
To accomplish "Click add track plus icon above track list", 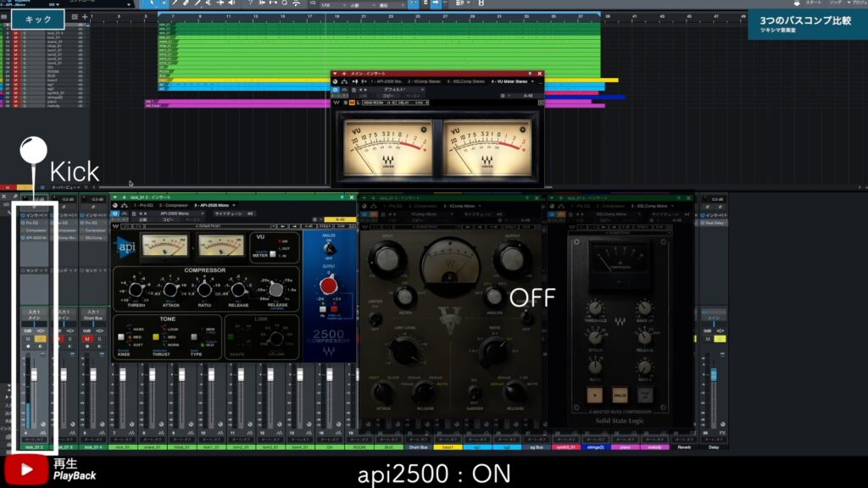I will (x=85, y=17).
